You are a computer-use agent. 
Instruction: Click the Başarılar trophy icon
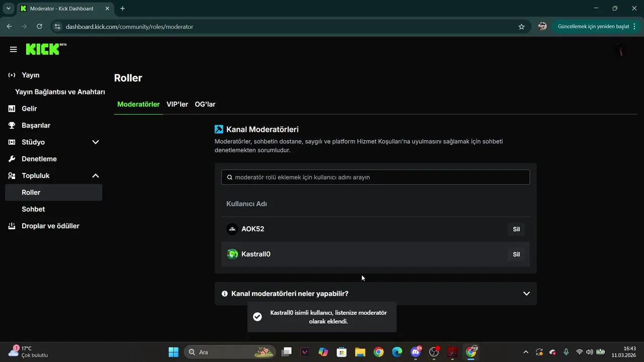point(12,125)
